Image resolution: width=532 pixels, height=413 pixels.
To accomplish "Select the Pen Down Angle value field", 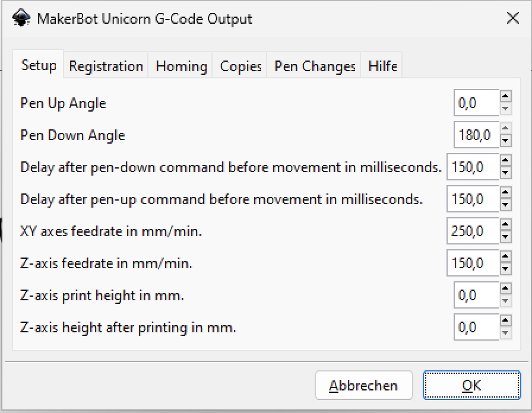I will click(x=475, y=135).
